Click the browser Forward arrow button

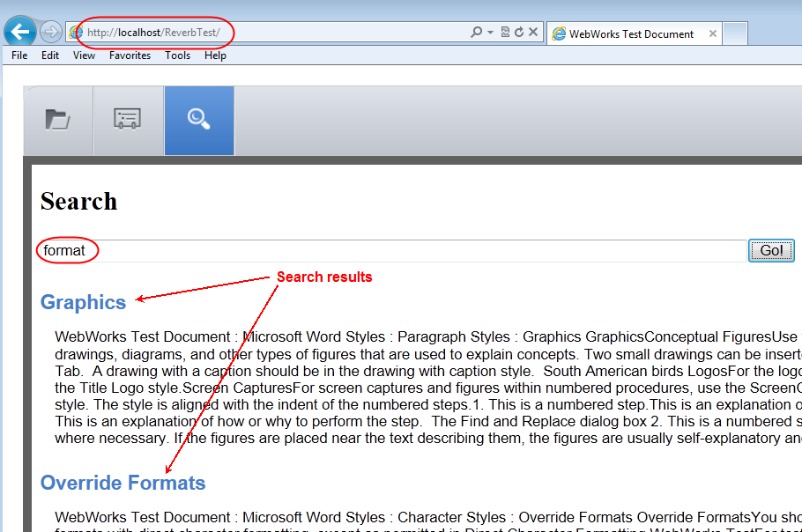click(x=50, y=33)
